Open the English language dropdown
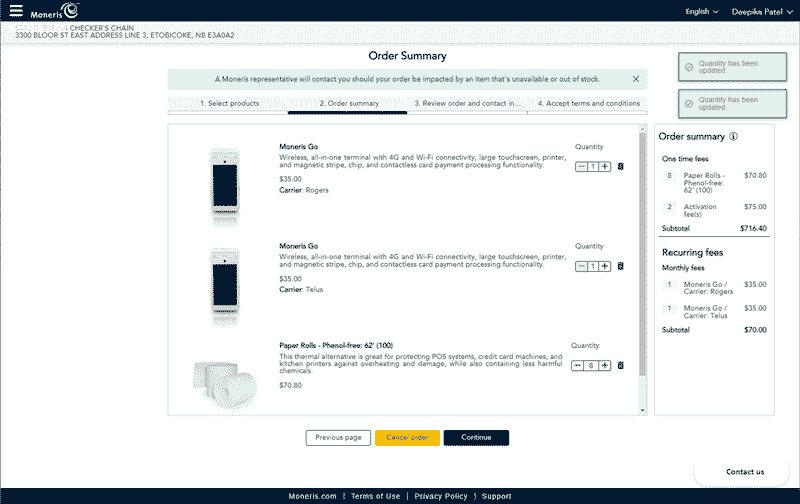This screenshot has height=504, width=800. point(702,11)
